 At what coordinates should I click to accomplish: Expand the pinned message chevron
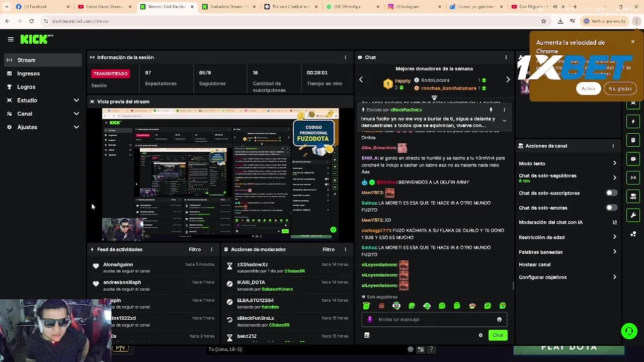pos(504,121)
